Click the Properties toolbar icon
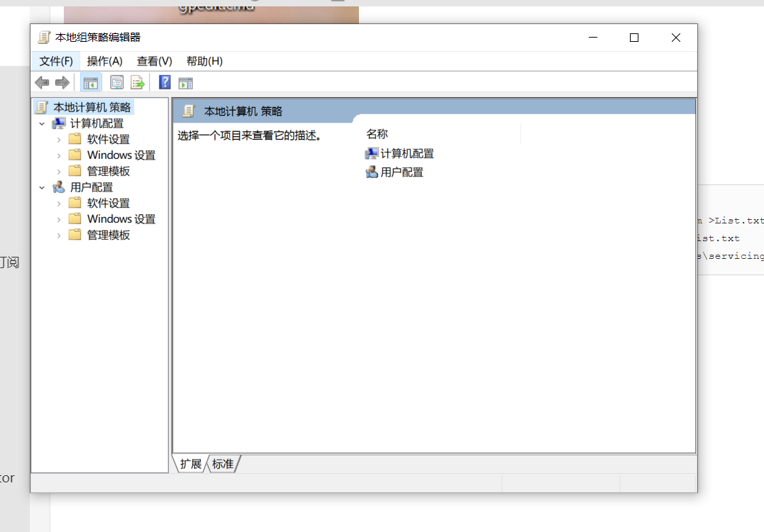The height and width of the screenshot is (532, 764). click(x=117, y=83)
